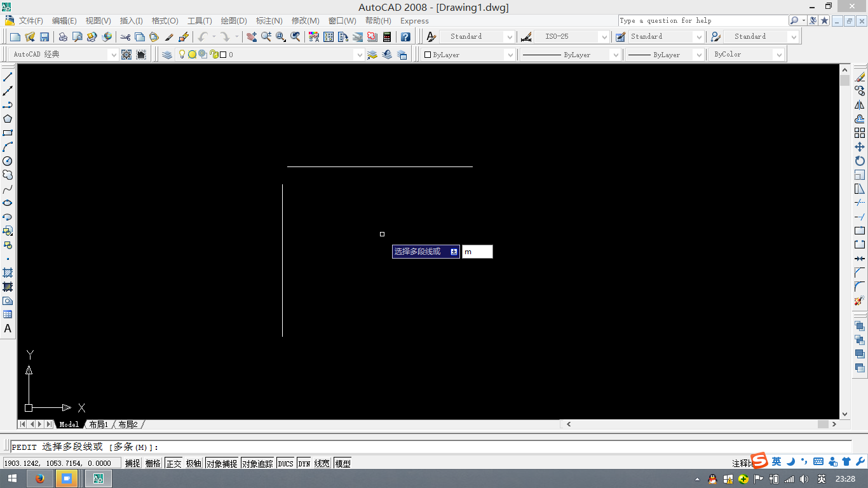Select the Hatch tool
Screen dimensions: 868x488
click(x=8, y=273)
